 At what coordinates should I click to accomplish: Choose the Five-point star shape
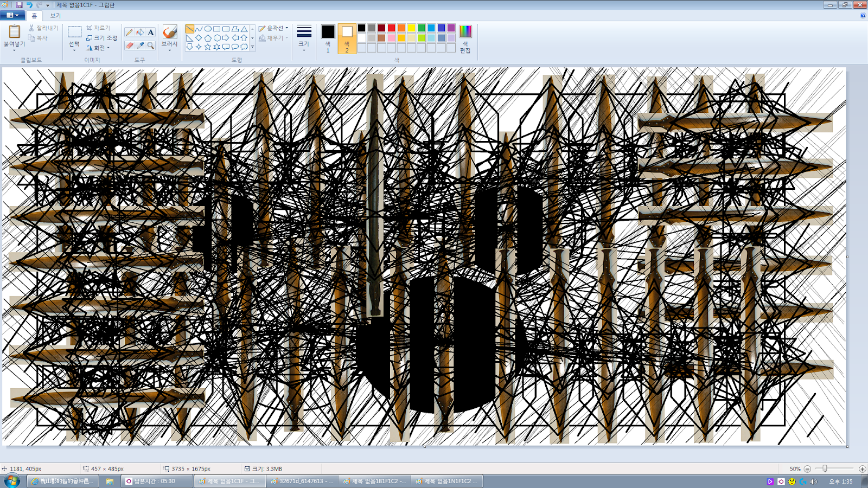[x=208, y=47]
